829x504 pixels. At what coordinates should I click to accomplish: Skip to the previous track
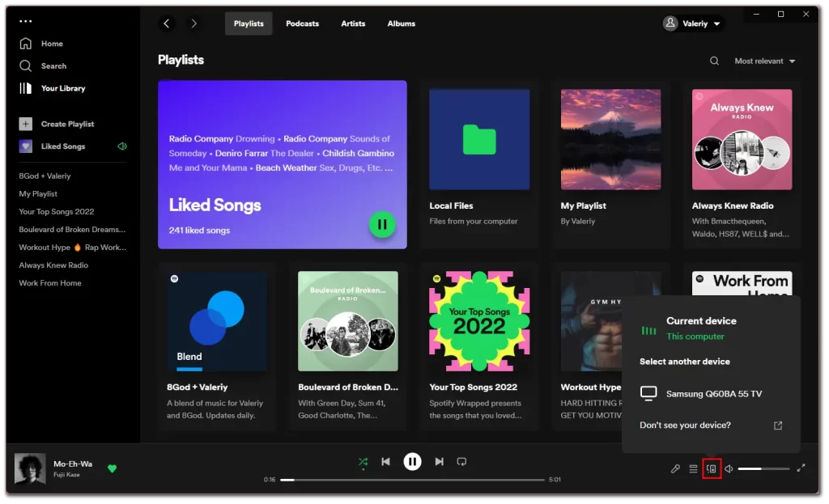(x=386, y=462)
